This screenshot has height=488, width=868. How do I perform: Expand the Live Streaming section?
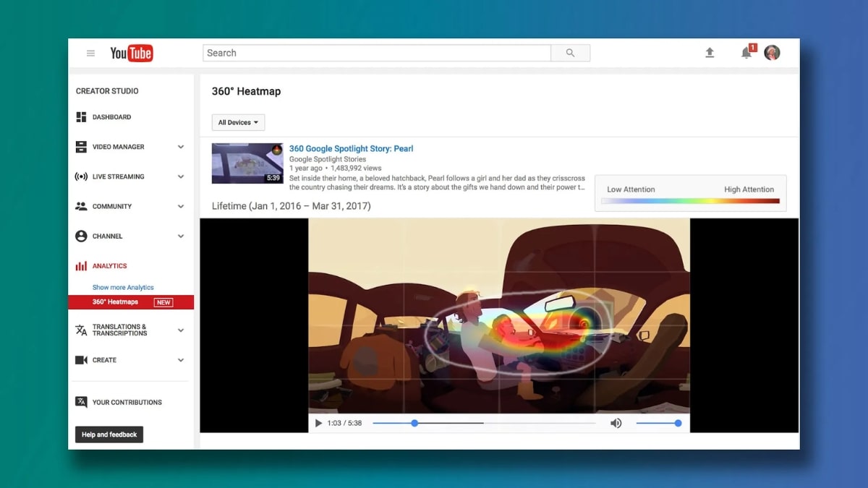180,176
